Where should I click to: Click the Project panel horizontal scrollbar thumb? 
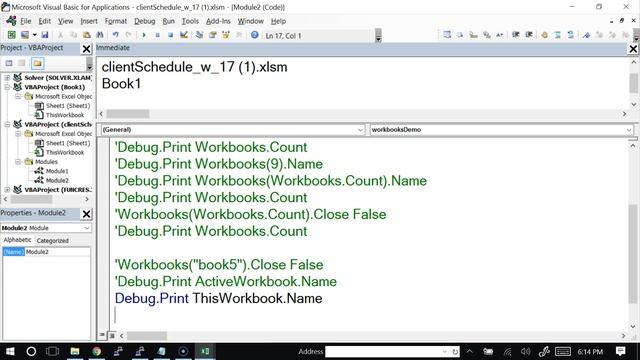pos(31,199)
